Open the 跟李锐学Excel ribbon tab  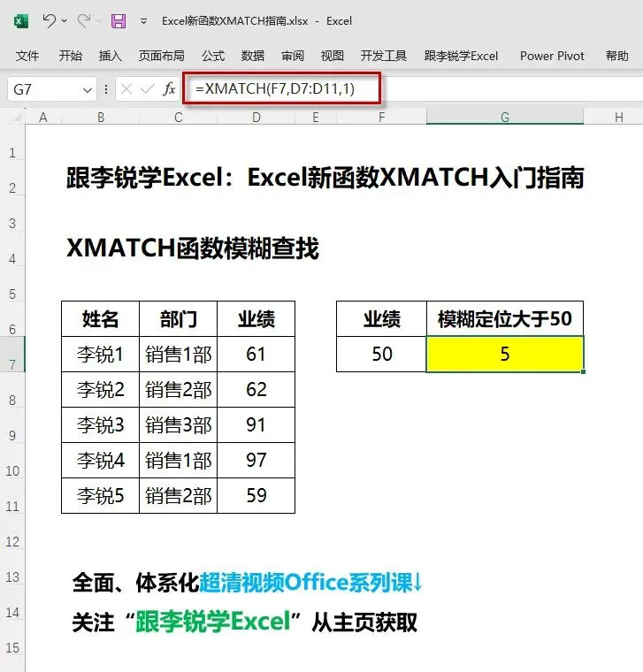point(462,56)
